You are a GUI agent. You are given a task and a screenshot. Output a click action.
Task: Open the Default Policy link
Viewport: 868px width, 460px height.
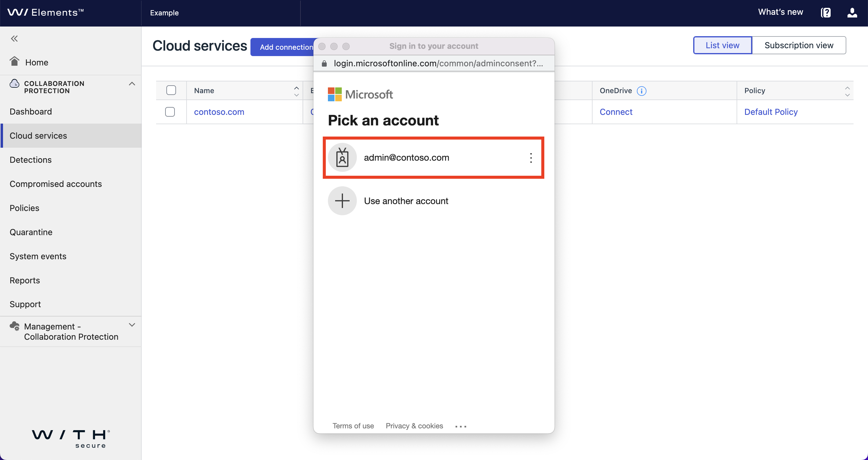[x=771, y=112]
